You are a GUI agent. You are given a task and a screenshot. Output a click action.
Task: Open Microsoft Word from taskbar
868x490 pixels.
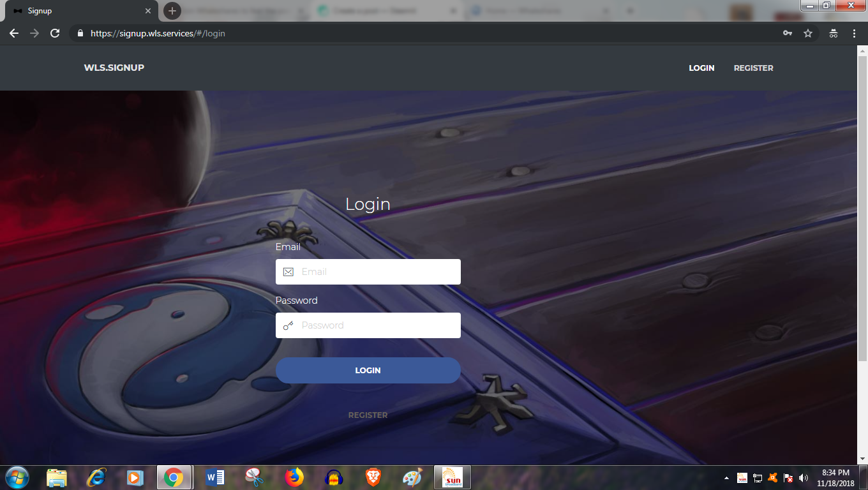coord(215,477)
